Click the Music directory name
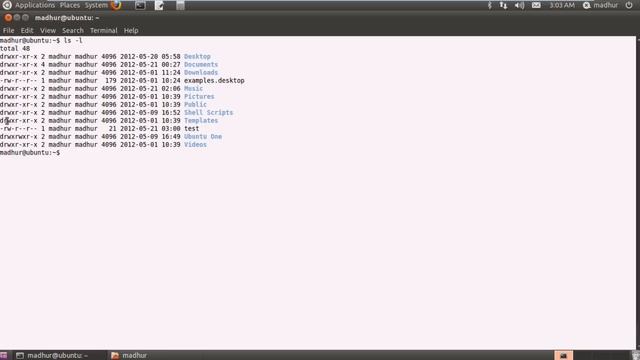Image resolution: width=640 pixels, height=360 pixels. click(x=193, y=89)
